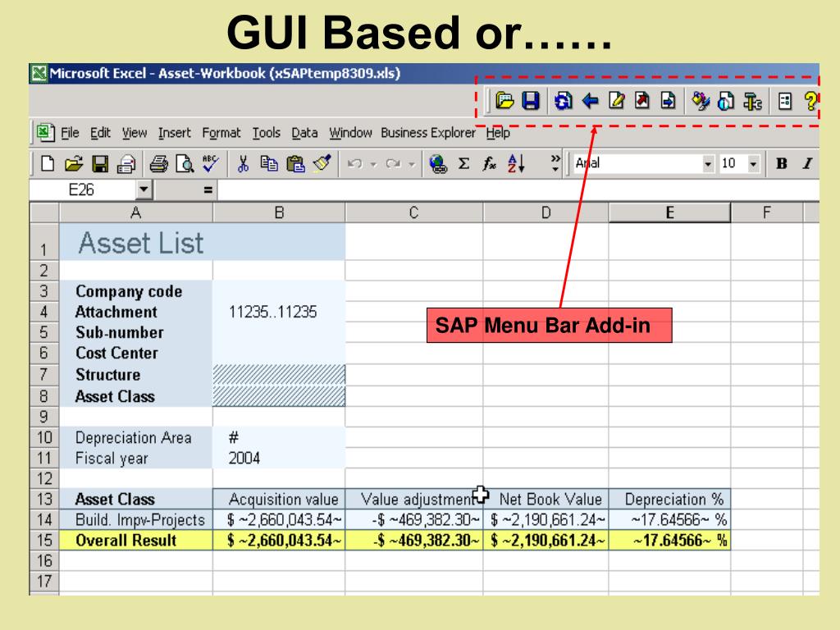Viewport: 840px width, 630px height.
Task: Open OLAP functions icon with blue arrow page
Action: coord(668,101)
